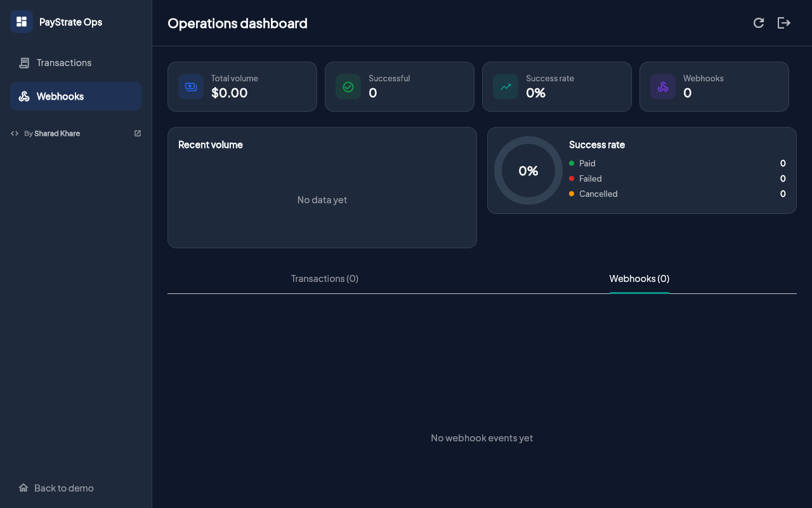Viewport: 812px width, 508px height.
Task: Click the Success rate heading beside the donut chart
Action: (597, 145)
